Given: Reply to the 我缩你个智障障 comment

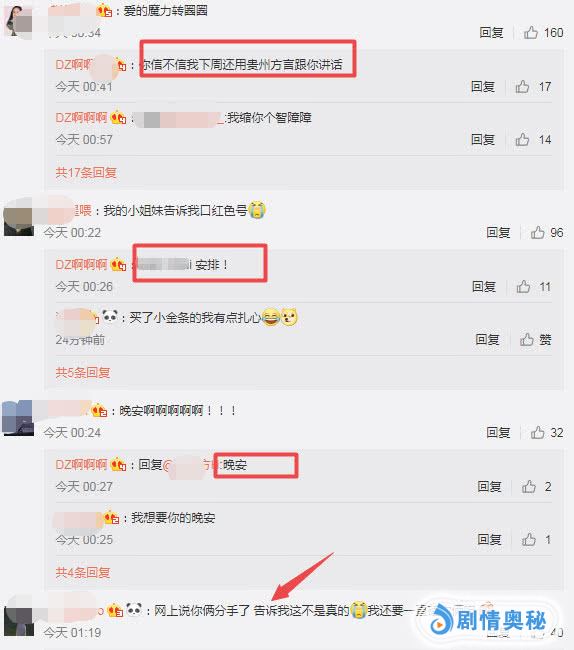Looking at the screenshot, I should 483,140.
